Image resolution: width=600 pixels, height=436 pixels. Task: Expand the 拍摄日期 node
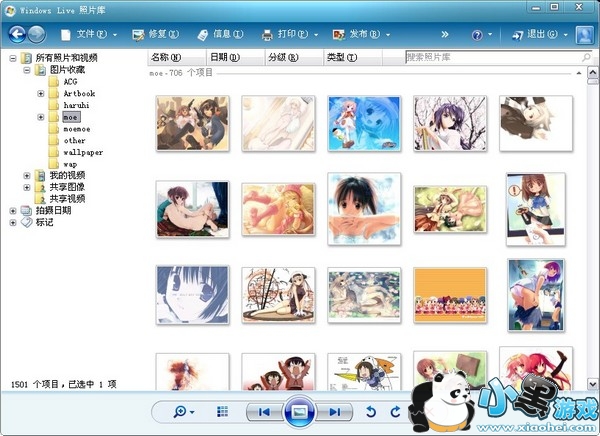tap(13, 211)
